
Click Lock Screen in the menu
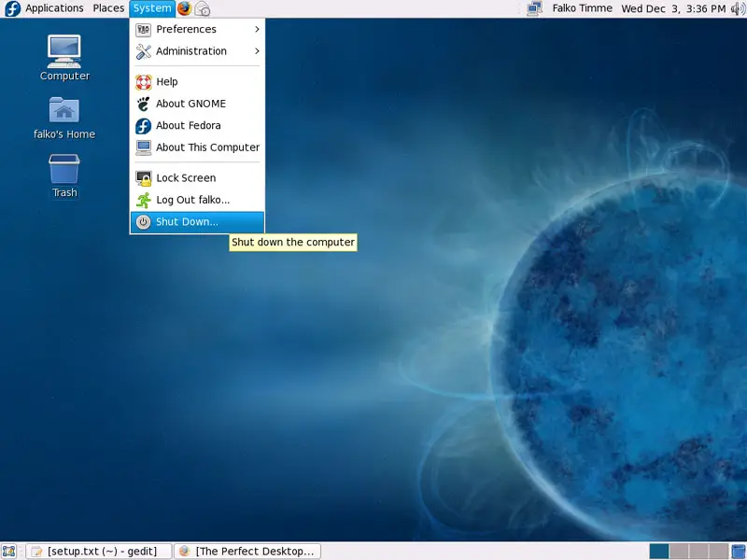(197, 178)
